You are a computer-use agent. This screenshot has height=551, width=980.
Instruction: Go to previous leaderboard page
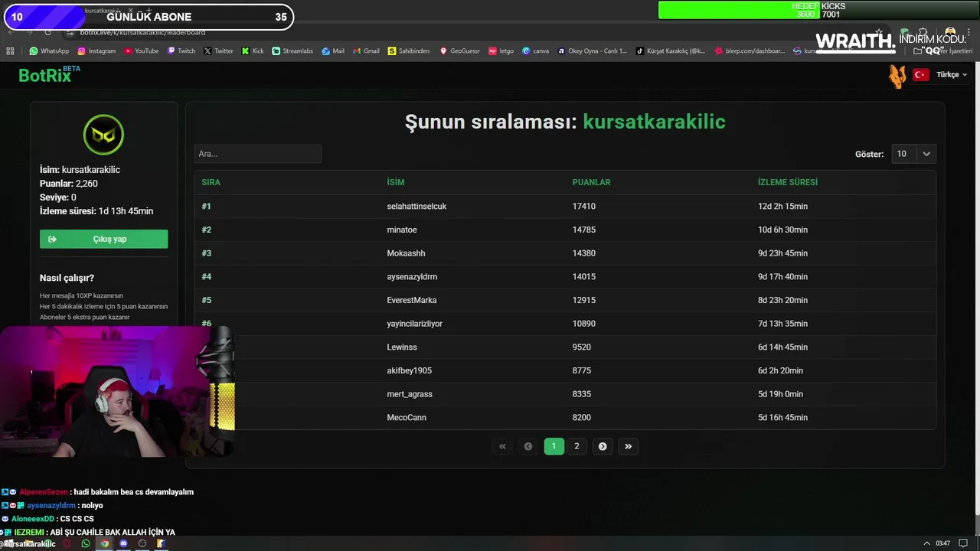[528, 446]
